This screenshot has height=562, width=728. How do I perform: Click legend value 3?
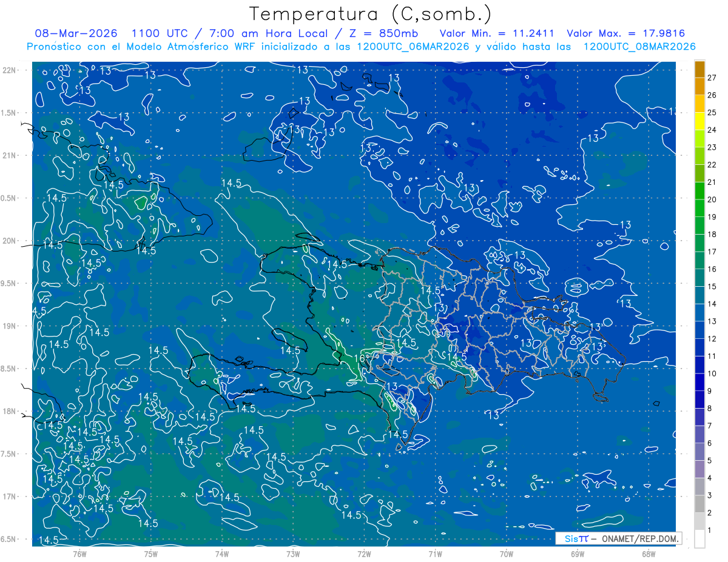point(709,495)
